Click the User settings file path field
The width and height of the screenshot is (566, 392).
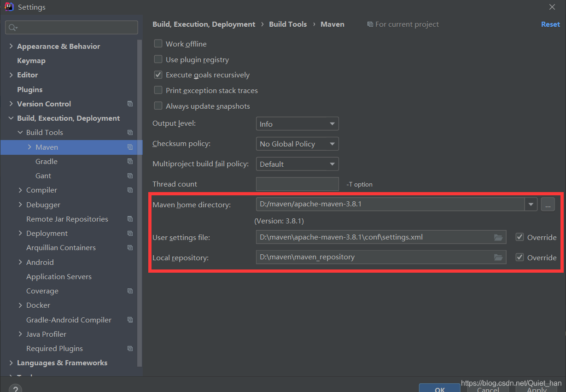pyautogui.click(x=381, y=237)
